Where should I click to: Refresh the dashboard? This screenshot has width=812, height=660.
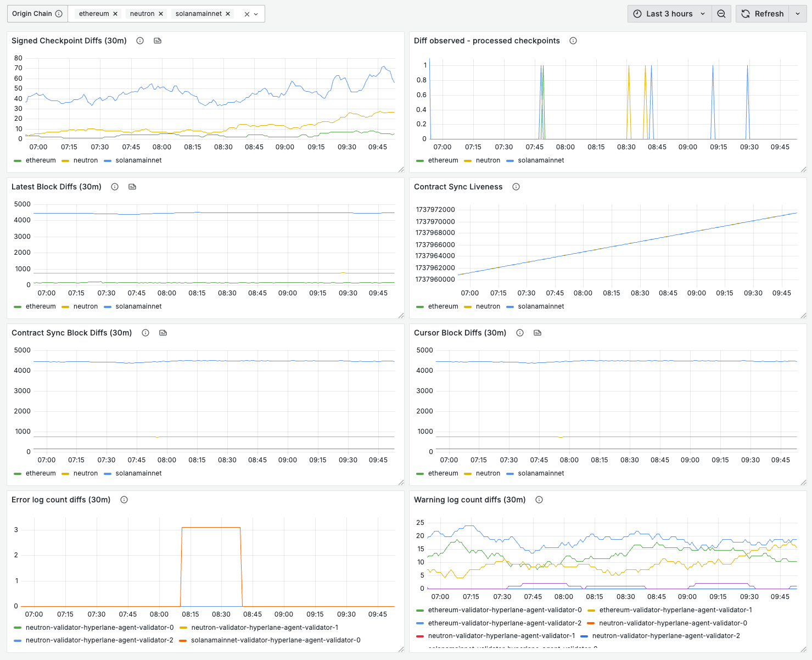click(x=762, y=14)
